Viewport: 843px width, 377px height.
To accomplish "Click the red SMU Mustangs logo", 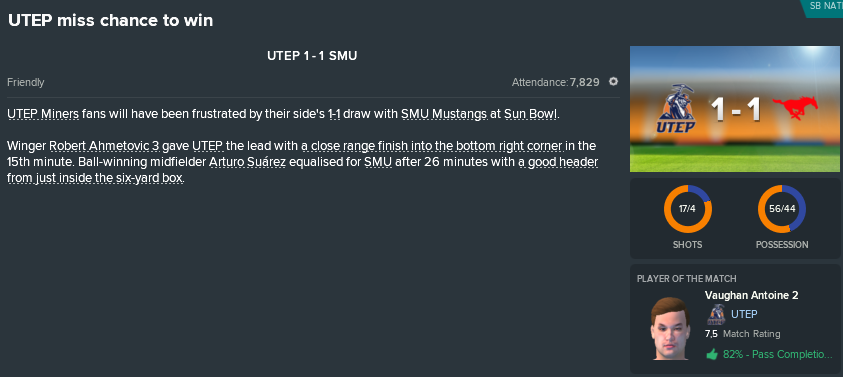I will 795,108.
